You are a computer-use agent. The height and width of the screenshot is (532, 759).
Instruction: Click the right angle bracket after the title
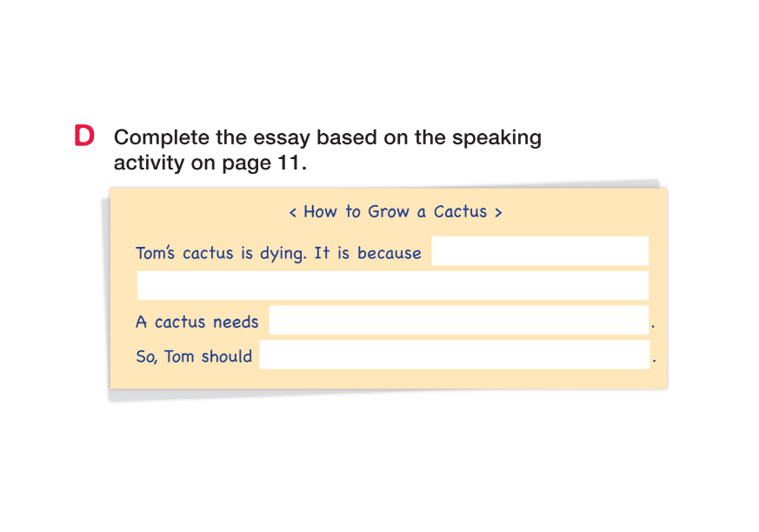(x=498, y=212)
